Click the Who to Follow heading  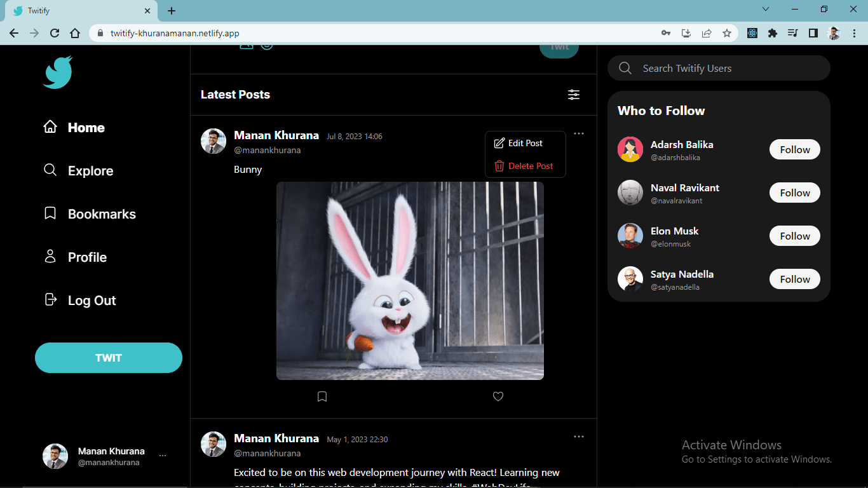[661, 111]
